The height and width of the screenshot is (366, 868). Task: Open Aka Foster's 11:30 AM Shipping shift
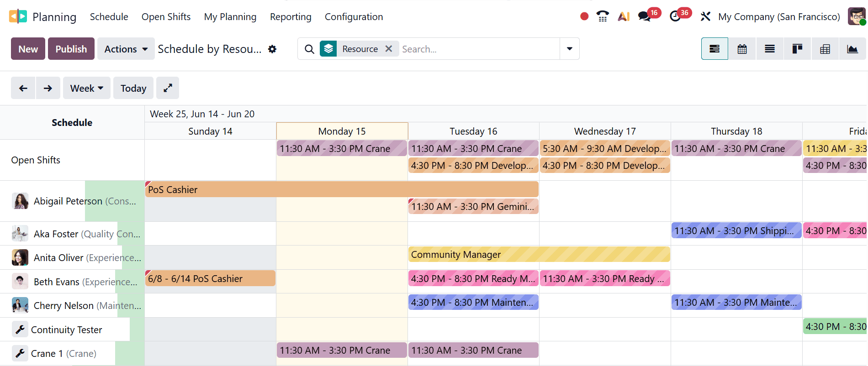(736, 230)
